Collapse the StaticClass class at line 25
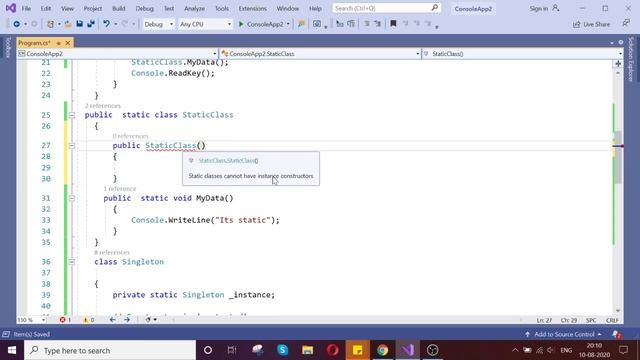The height and width of the screenshot is (360, 640). click(72, 115)
